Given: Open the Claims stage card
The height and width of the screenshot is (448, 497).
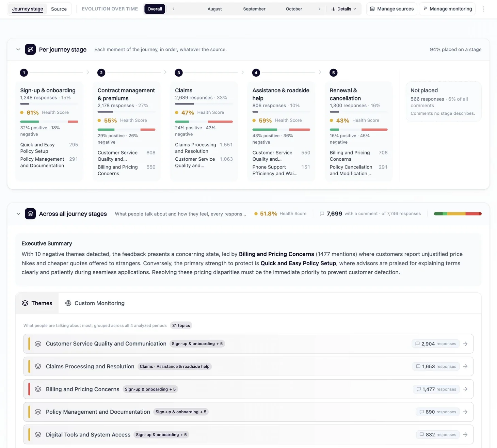Looking at the screenshot, I should point(204,131).
